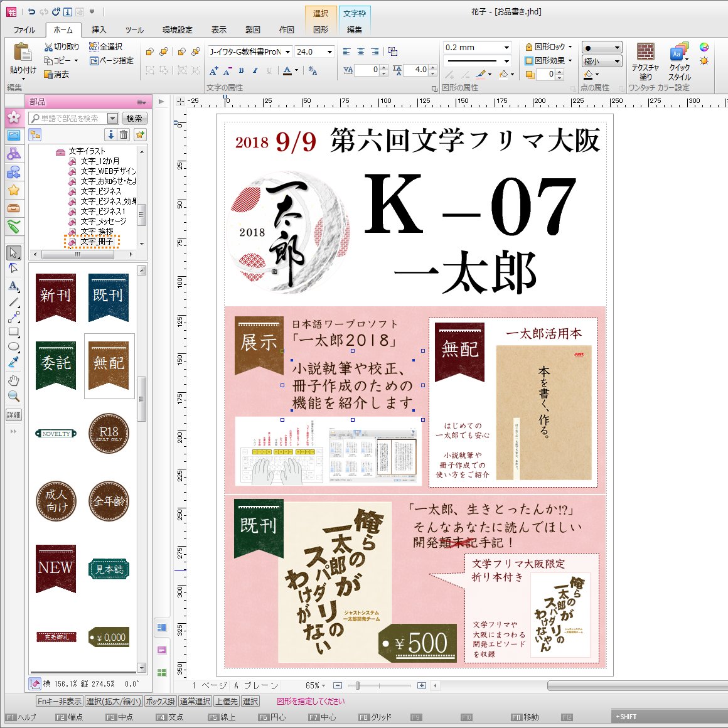Select the R18 round badge thumbnail
728x728 pixels.
tap(109, 433)
